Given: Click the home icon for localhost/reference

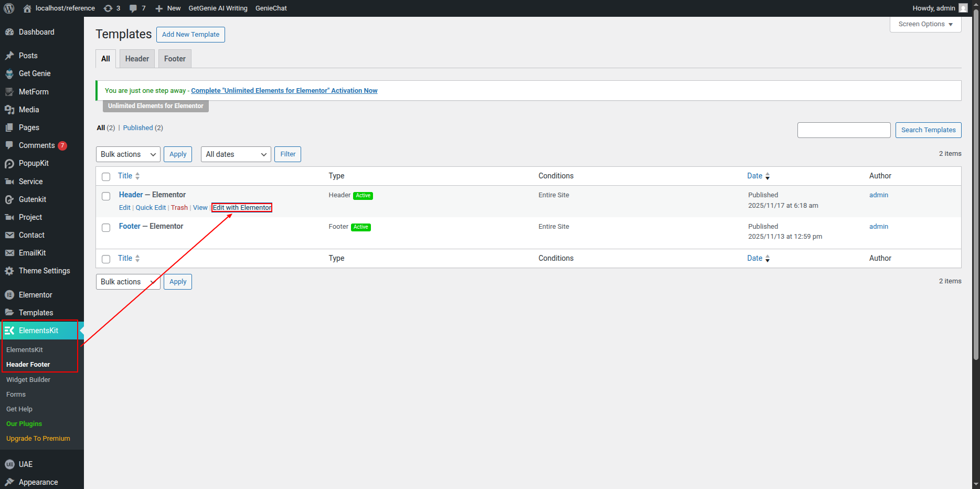Looking at the screenshot, I should tap(27, 8).
